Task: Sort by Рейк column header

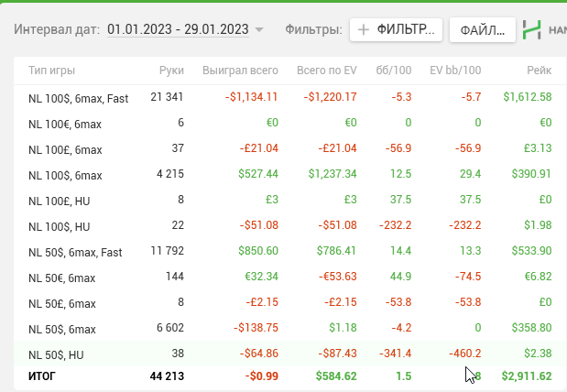Action: coord(539,71)
